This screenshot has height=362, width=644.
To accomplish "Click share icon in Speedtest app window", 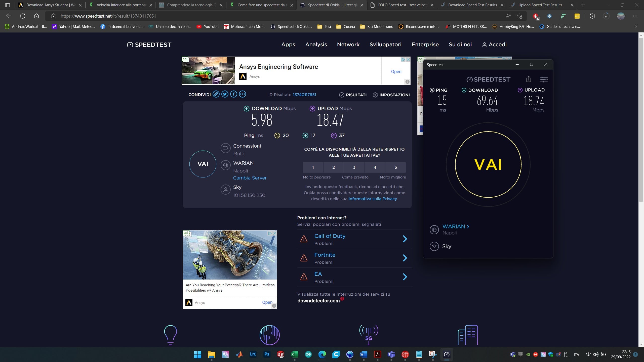I will coord(529,79).
